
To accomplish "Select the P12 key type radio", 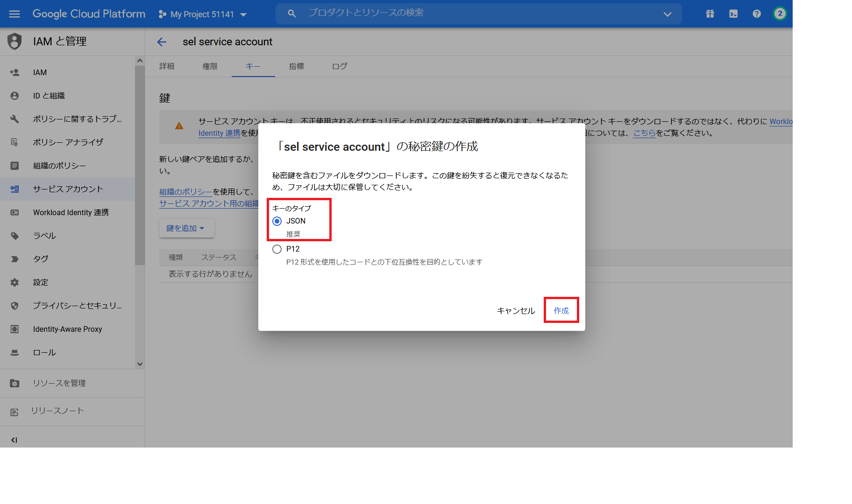I will [277, 249].
